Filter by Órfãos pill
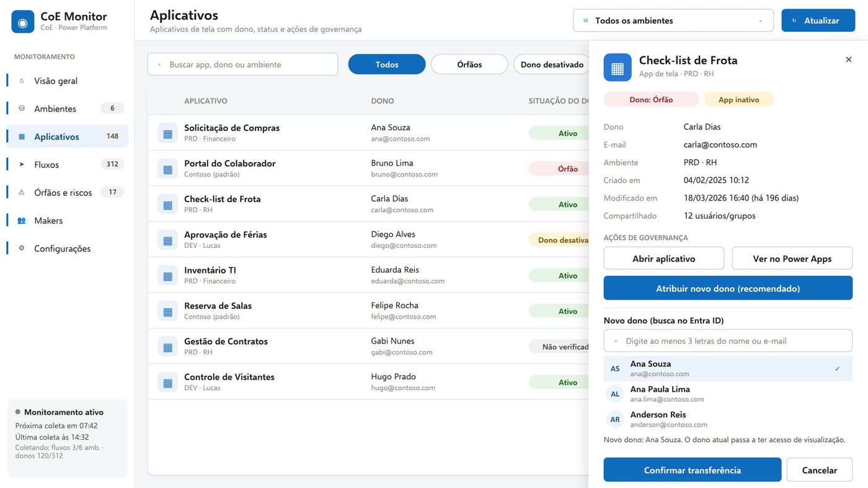The image size is (868, 488). (469, 64)
